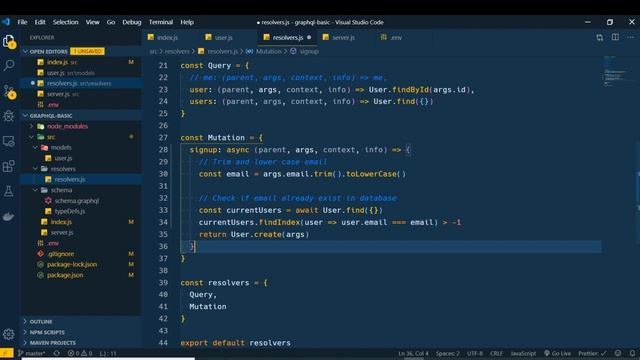Open the Manage gear icon
The height and width of the screenshot is (360, 640).
[x=9, y=334]
